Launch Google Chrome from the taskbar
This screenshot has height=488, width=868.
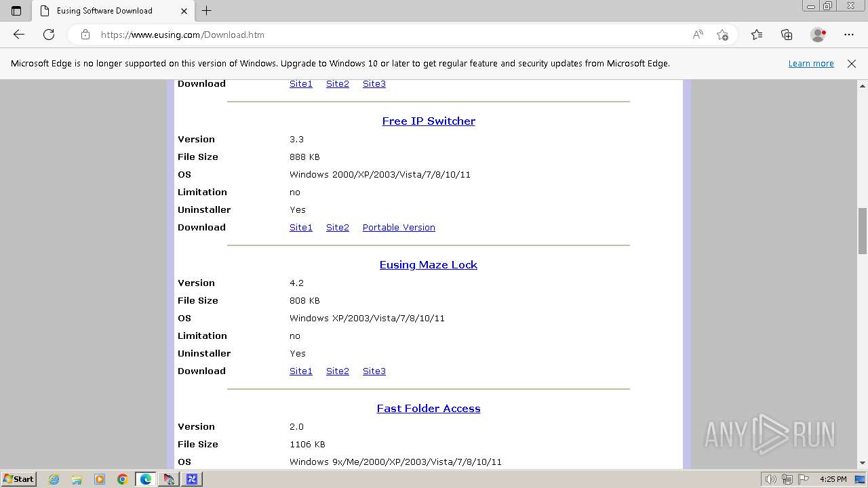(123, 479)
